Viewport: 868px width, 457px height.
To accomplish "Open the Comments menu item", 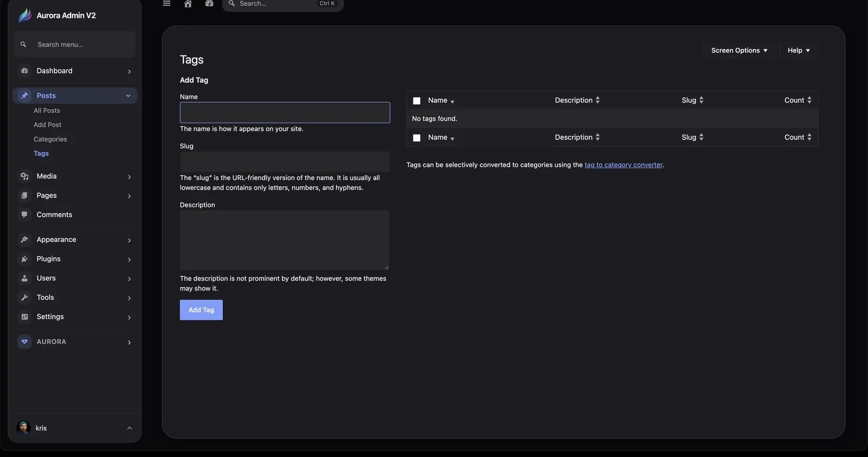I will pyautogui.click(x=75, y=215).
